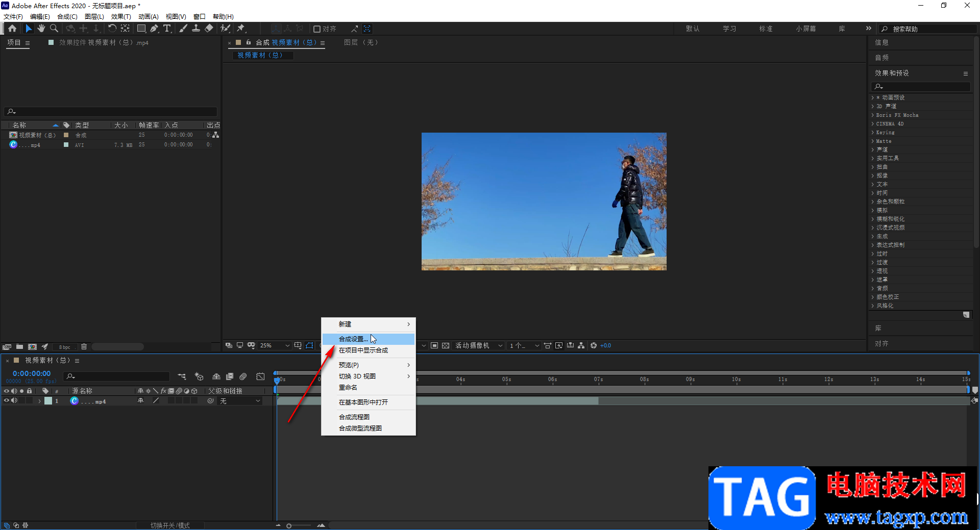Screen dimensions: 980x530
Task: Select the Clone Stamp tool
Action: click(196, 29)
